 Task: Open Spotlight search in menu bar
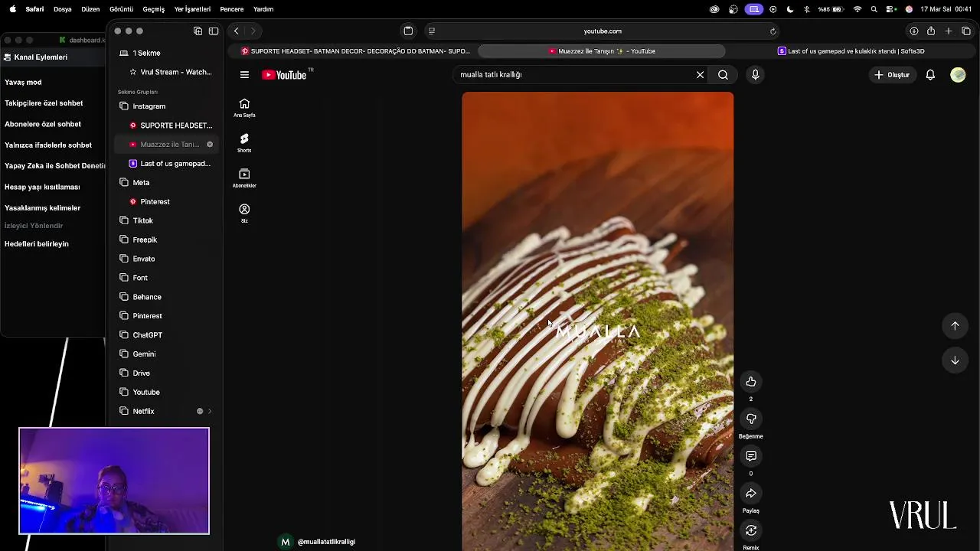pyautogui.click(x=874, y=9)
